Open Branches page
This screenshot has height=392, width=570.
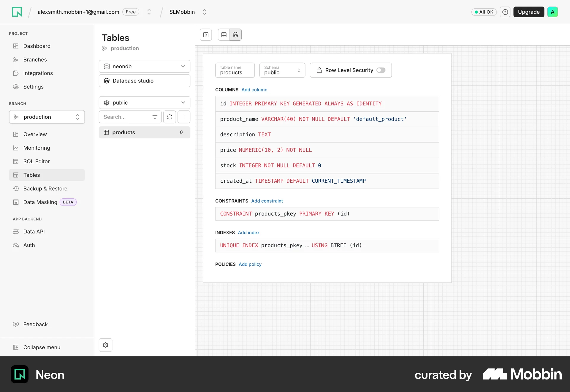coord(35,60)
